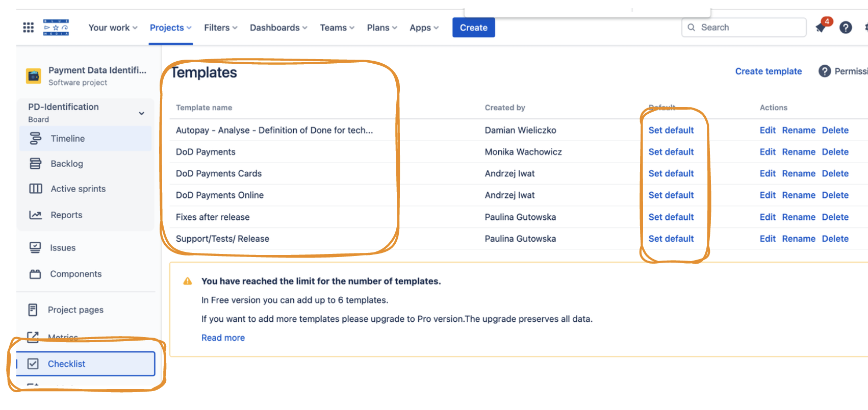This screenshot has height=410, width=868.
Task: Set DoD Payments Cards as default
Action: (x=671, y=173)
